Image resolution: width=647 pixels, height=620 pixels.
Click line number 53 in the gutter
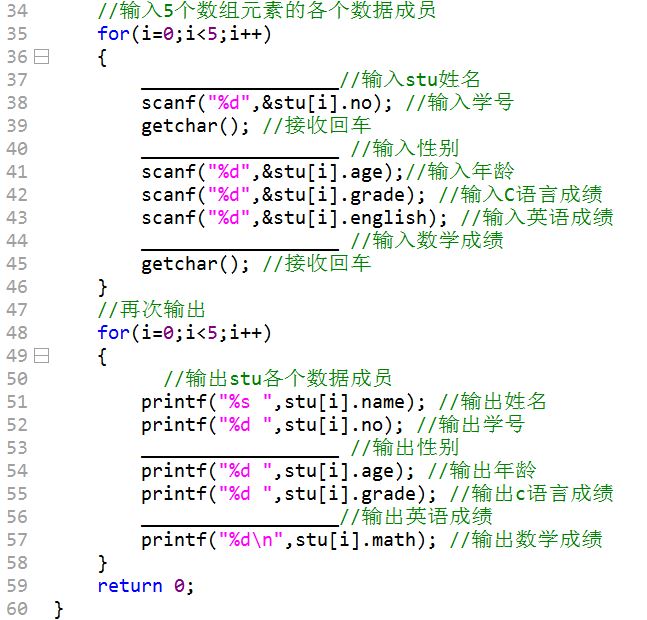(x=17, y=448)
